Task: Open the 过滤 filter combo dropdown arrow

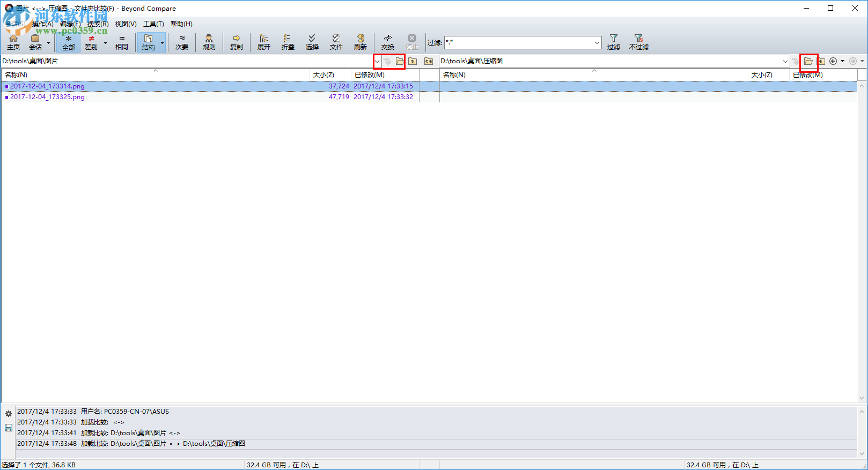Action: tap(597, 42)
